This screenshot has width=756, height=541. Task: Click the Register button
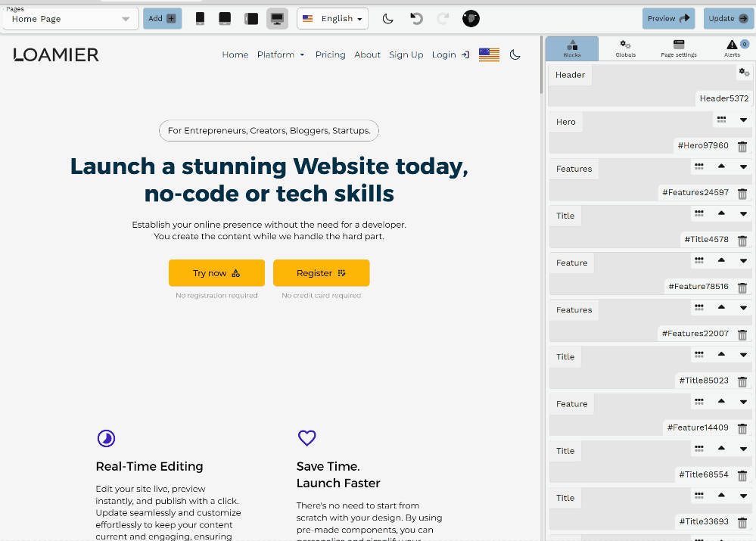[321, 273]
